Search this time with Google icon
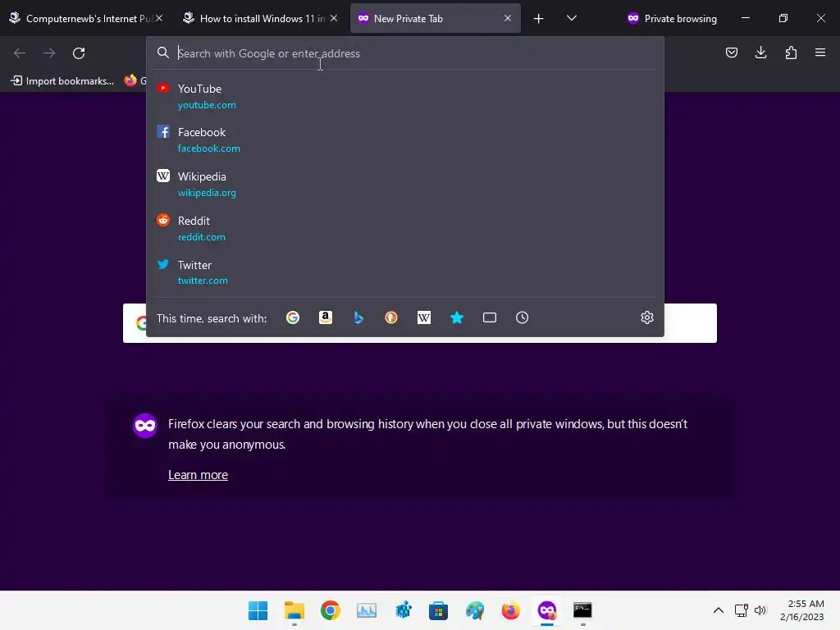The image size is (840, 630). coord(293,317)
